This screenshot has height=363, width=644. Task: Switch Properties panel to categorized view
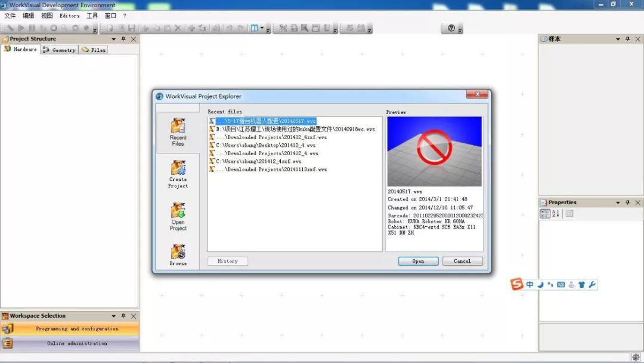coord(545,214)
